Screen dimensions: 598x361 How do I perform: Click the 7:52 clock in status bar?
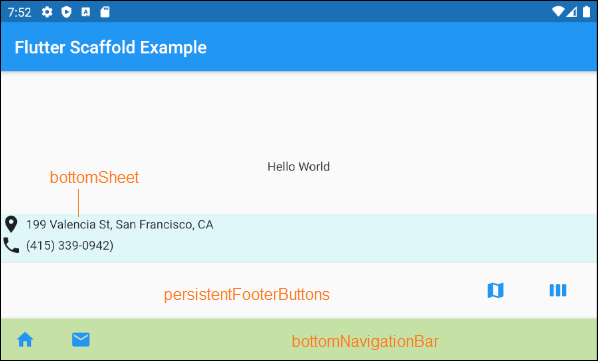pyautogui.click(x=19, y=13)
